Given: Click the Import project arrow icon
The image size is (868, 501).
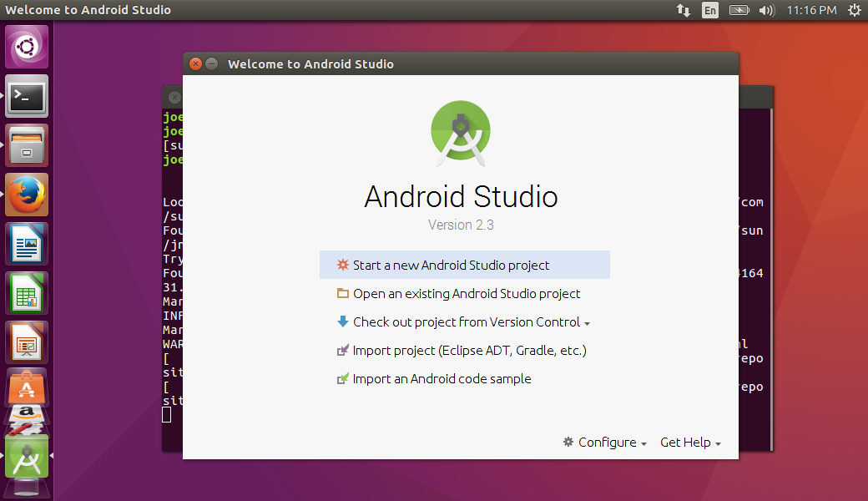Looking at the screenshot, I should click(x=343, y=350).
